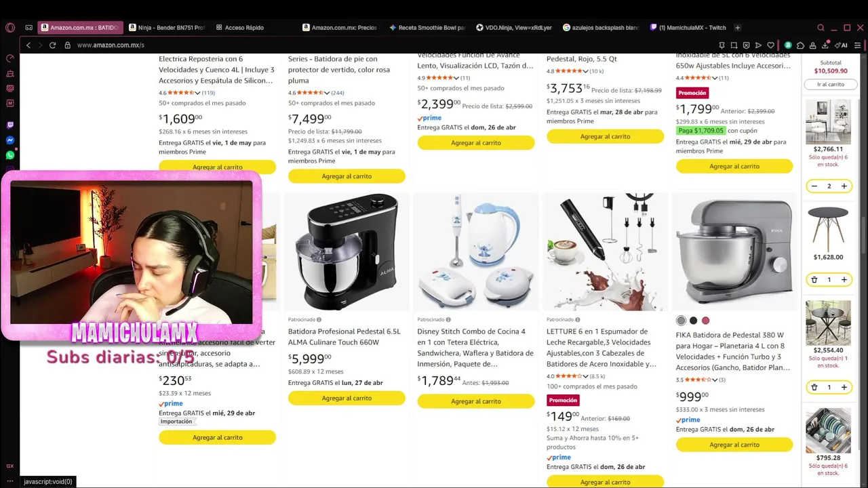Add page to bookmarks with heart icon
This screenshot has width=868, height=488.
pos(770,45)
